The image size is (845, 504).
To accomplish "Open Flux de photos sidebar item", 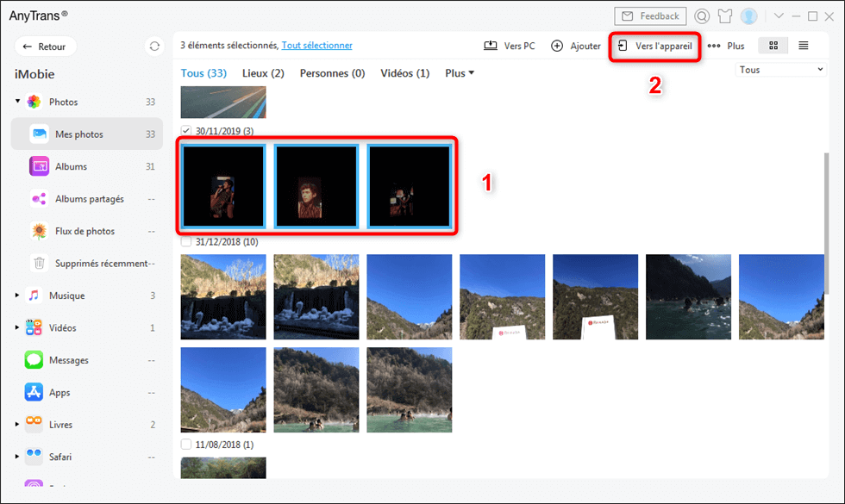I will point(84,231).
